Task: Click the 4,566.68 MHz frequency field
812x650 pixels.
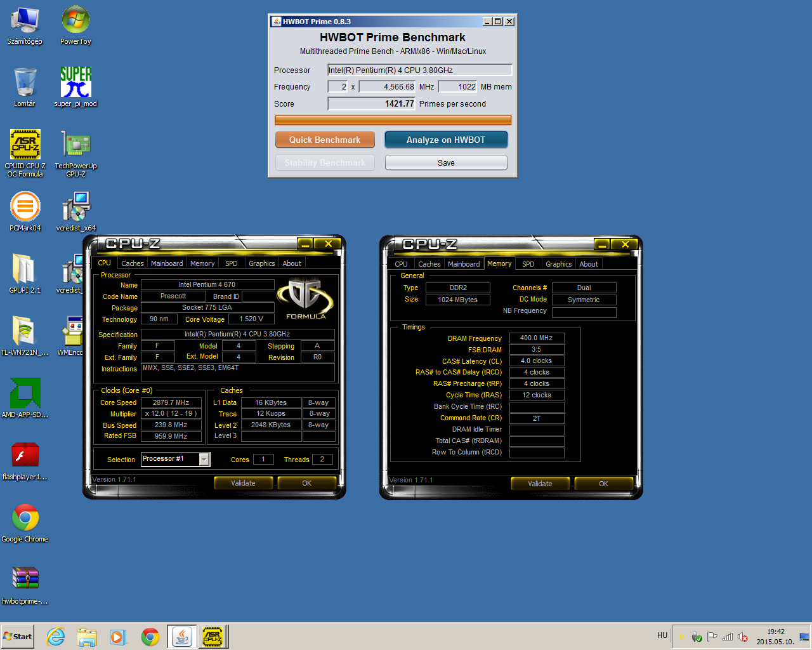Action: 388,86
